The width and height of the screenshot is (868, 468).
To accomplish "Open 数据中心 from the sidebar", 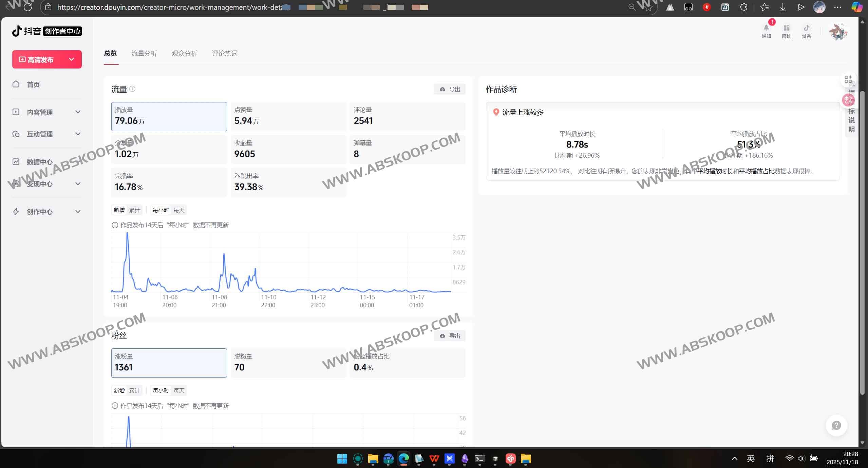I will [39, 162].
